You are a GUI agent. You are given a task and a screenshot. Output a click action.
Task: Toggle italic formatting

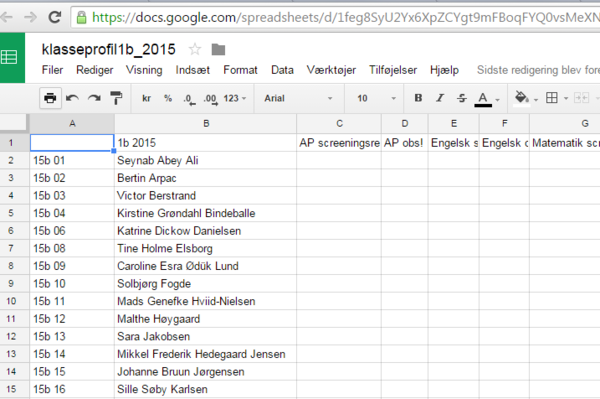tap(440, 98)
